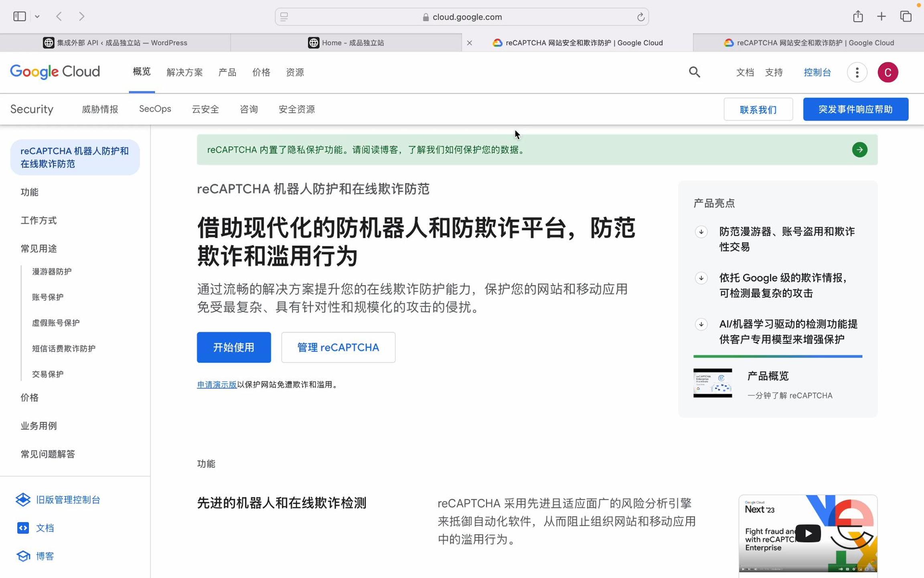Show the tab overview icon

906,16
